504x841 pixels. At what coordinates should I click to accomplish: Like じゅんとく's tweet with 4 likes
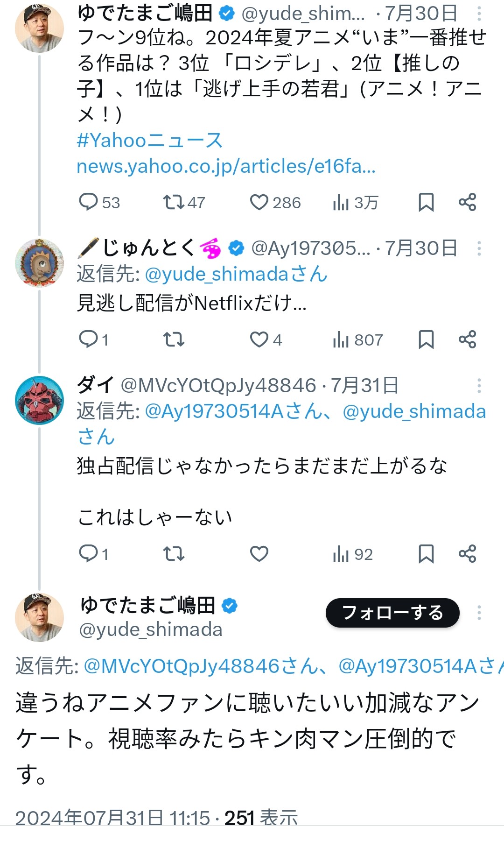click(259, 339)
